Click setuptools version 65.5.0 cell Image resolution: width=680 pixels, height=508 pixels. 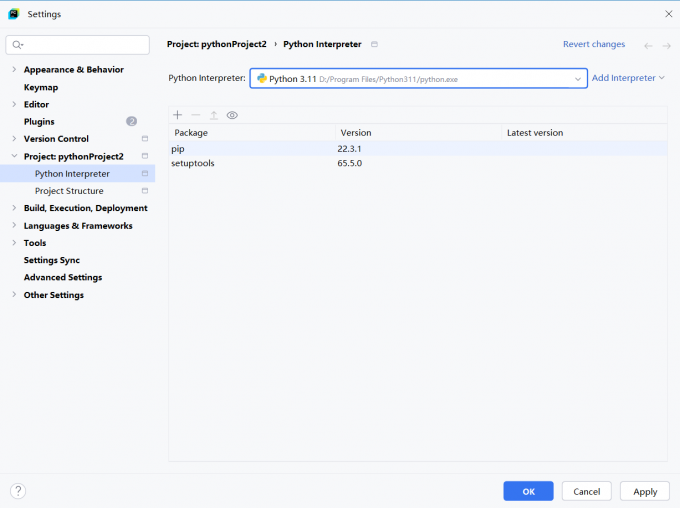(350, 163)
